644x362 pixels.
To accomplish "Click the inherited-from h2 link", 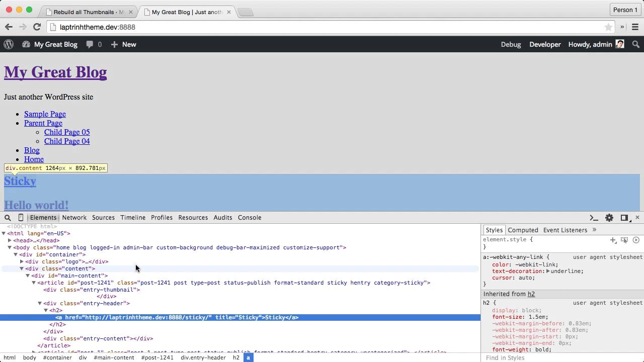I will pyautogui.click(x=531, y=294).
